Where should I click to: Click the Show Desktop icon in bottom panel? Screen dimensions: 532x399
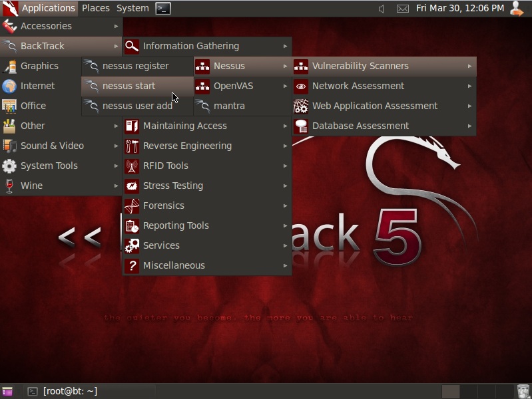(x=7, y=391)
